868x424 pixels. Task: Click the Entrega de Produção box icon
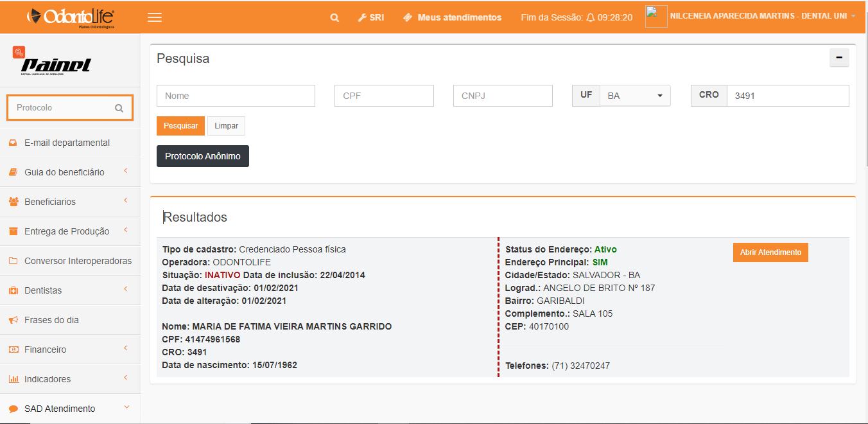[13, 231]
